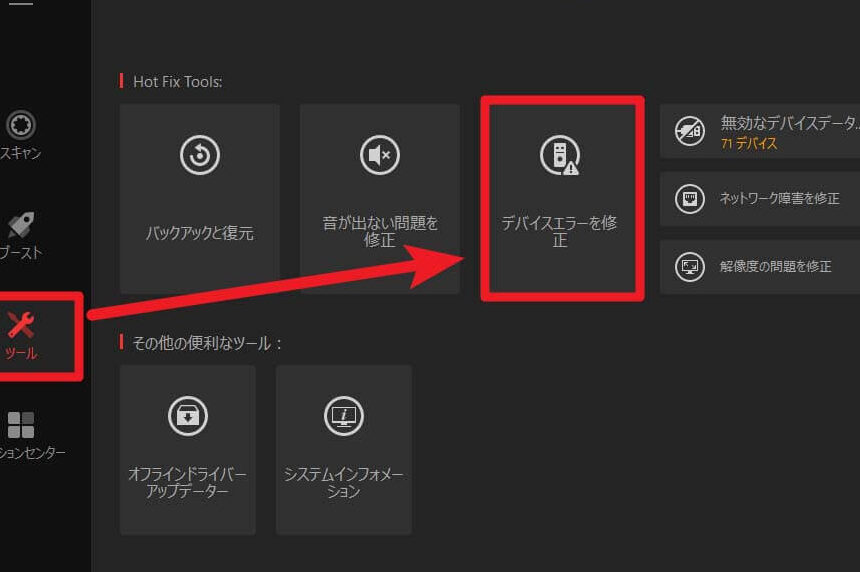This screenshot has height=572, width=860.
Task: Click the Backup and Restore circular arrow icon
Action: pyautogui.click(x=199, y=155)
